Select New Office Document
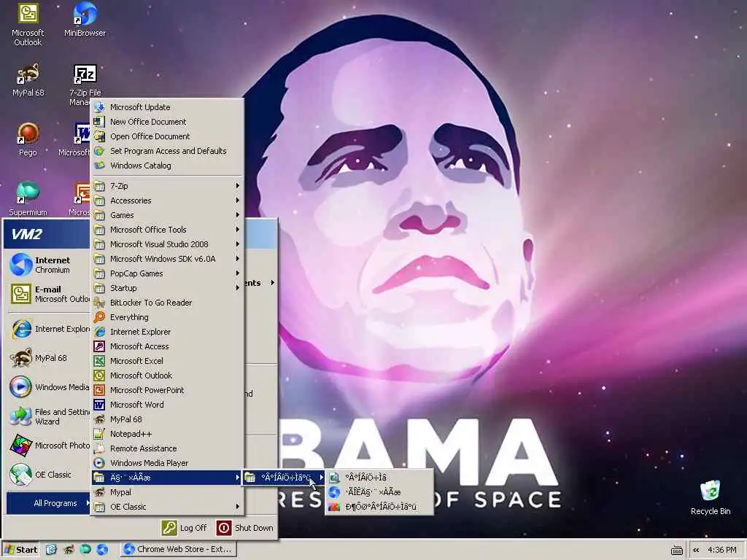The width and height of the screenshot is (747, 560). tap(167, 122)
